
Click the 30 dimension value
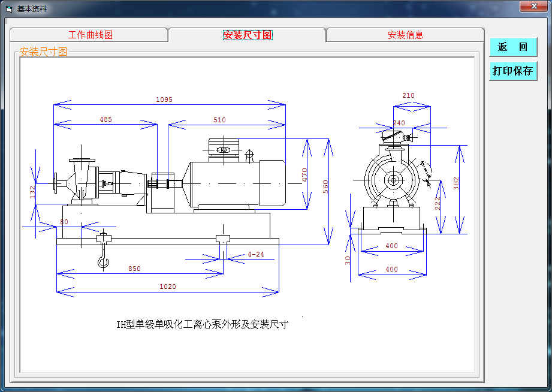click(x=348, y=260)
